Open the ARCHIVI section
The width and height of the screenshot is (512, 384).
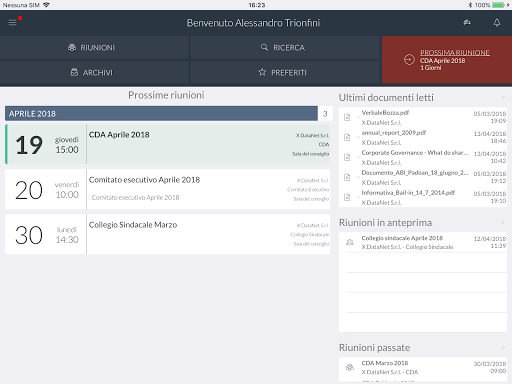point(94,72)
